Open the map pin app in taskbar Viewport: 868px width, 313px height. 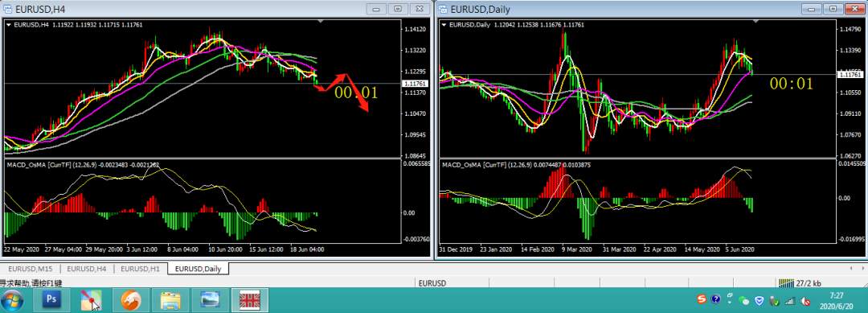tap(92, 300)
